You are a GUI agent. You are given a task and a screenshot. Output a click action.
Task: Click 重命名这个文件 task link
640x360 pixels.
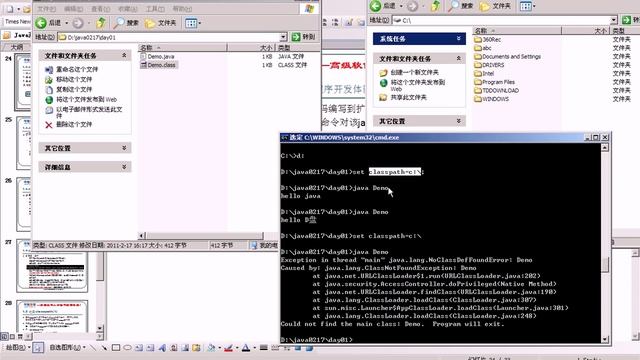tap(77, 69)
